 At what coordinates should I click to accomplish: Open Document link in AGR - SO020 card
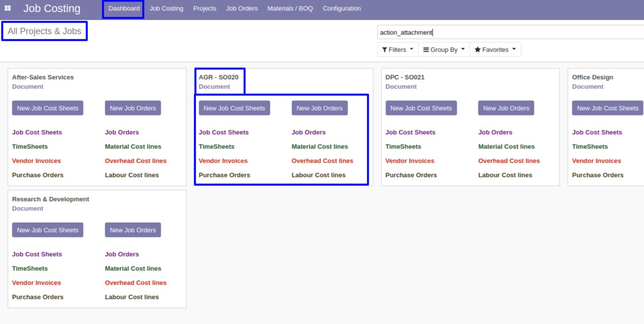click(214, 87)
